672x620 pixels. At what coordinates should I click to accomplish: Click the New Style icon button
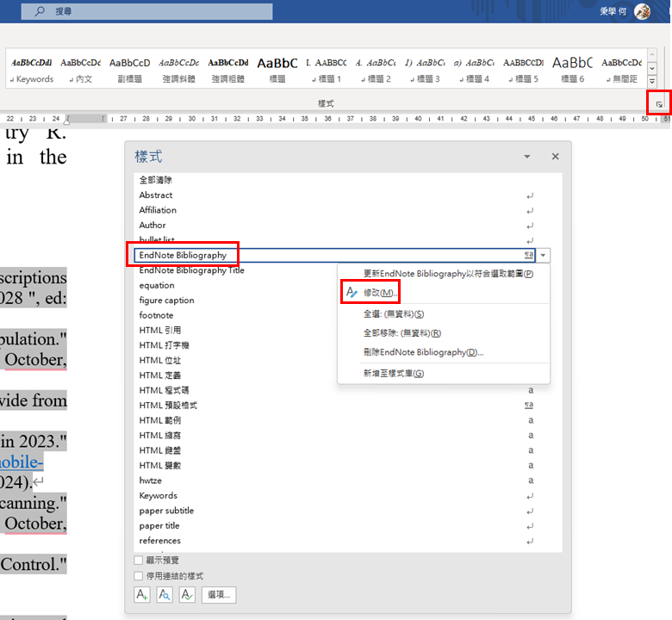142,595
